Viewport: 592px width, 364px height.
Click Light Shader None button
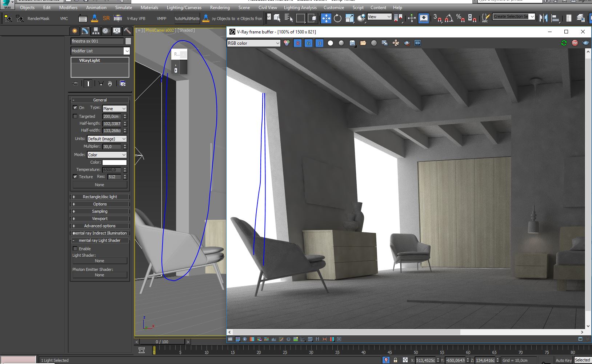100,261
